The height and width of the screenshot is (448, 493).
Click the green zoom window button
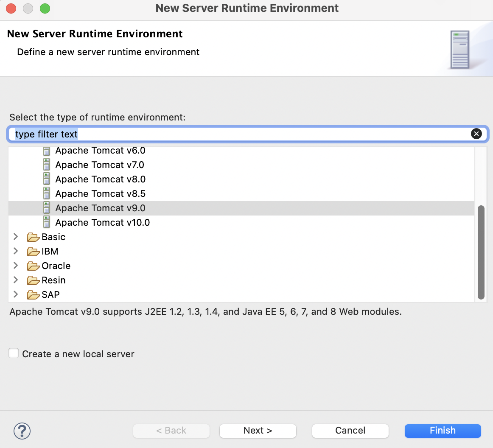tap(45, 8)
